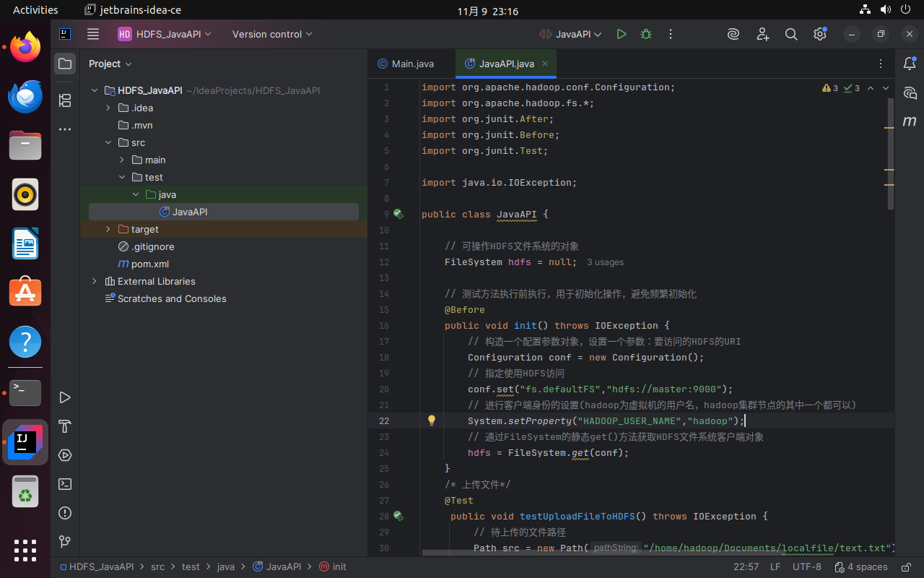This screenshot has height=578, width=924.
Task: Change the 4 spaces indent setting
Action: tap(860, 567)
